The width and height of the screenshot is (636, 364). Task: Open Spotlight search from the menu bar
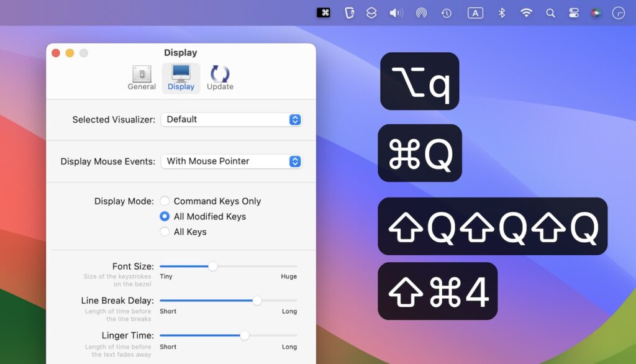[550, 12]
